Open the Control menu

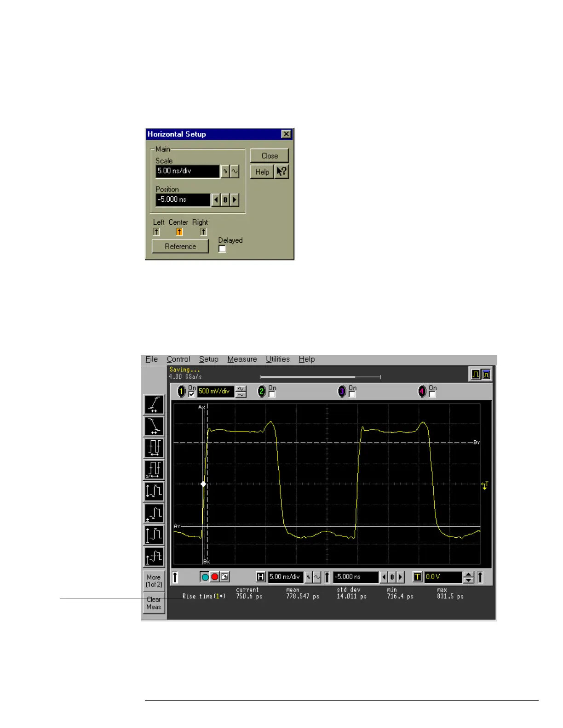[178, 359]
